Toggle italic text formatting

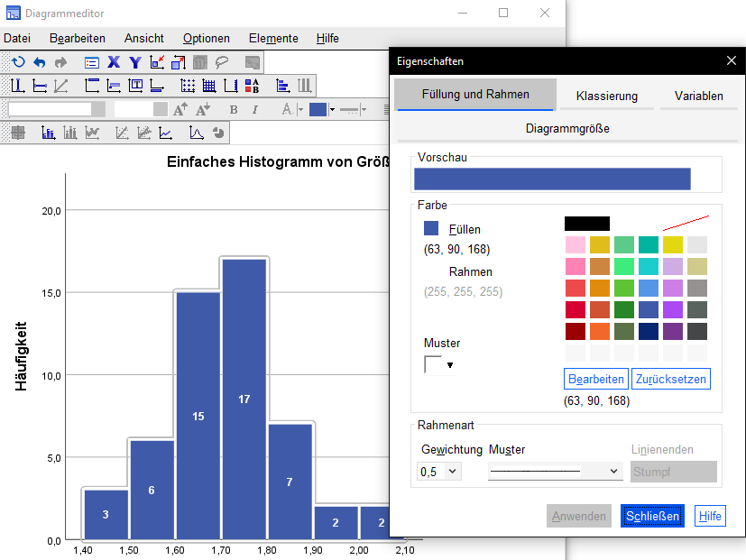tap(255, 108)
